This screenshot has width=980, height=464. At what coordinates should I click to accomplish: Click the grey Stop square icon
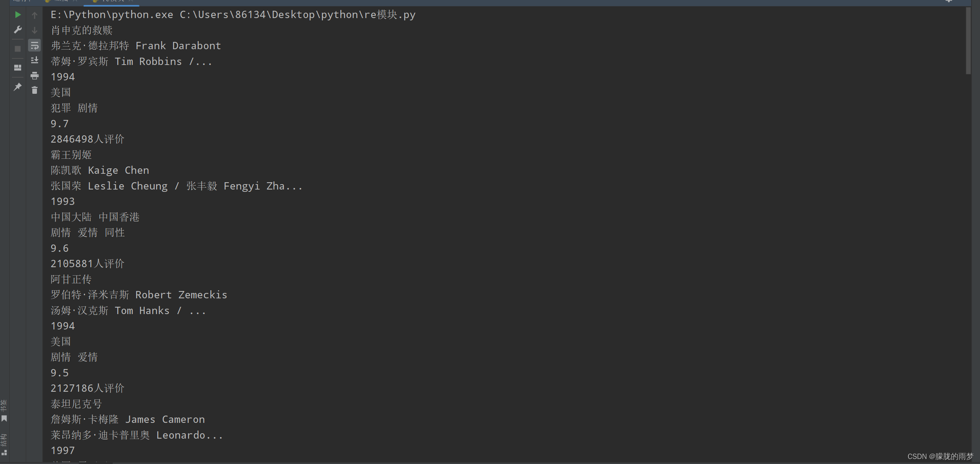click(18, 49)
